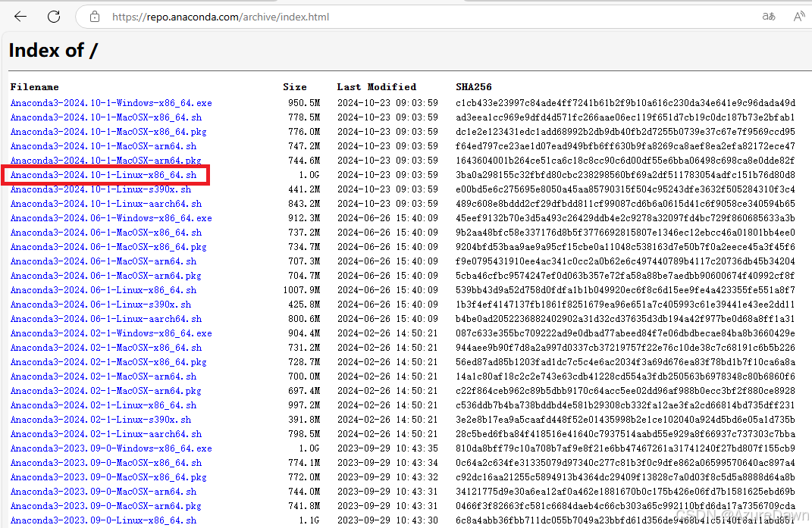Click SHA256 hash starting with 489c608e8bddd2
This screenshot has width=812, height=528.
625,204
